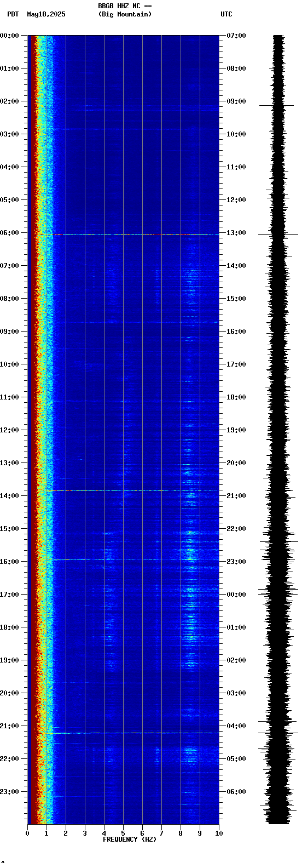Click the seismogram spike near 13:00 UTC

[x=278, y=234]
